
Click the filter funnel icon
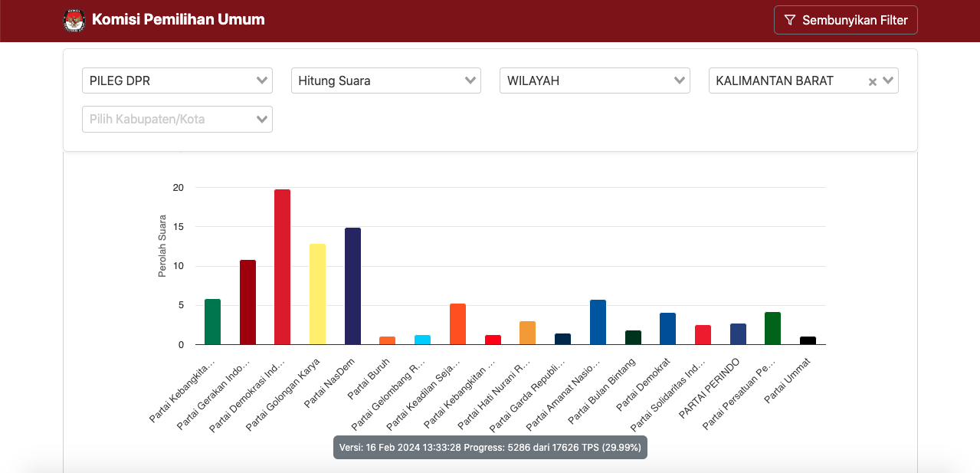coord(790,21)
